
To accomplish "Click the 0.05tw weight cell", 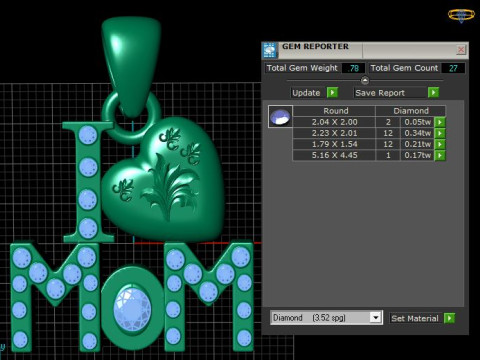I will click(418, 122).
